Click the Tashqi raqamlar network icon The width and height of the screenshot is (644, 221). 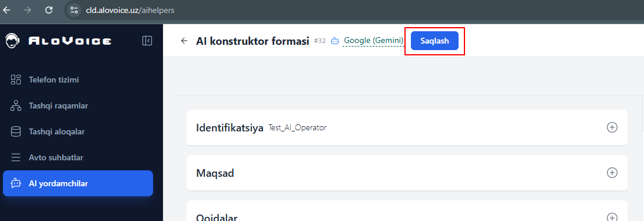tap(16, 105)
